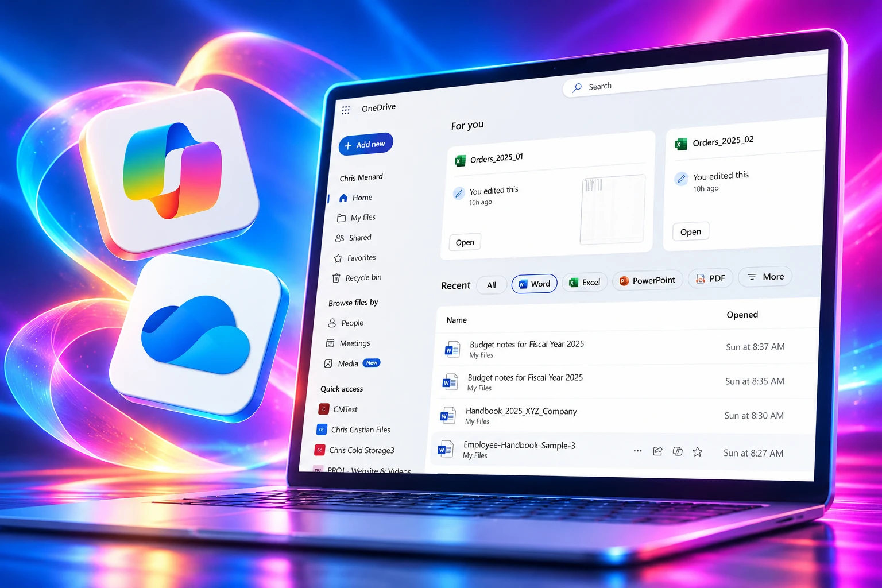Open Handbook_2025_XYZ_Company document
This screenshot has height=588, width=882.
(x=521, y=411)
